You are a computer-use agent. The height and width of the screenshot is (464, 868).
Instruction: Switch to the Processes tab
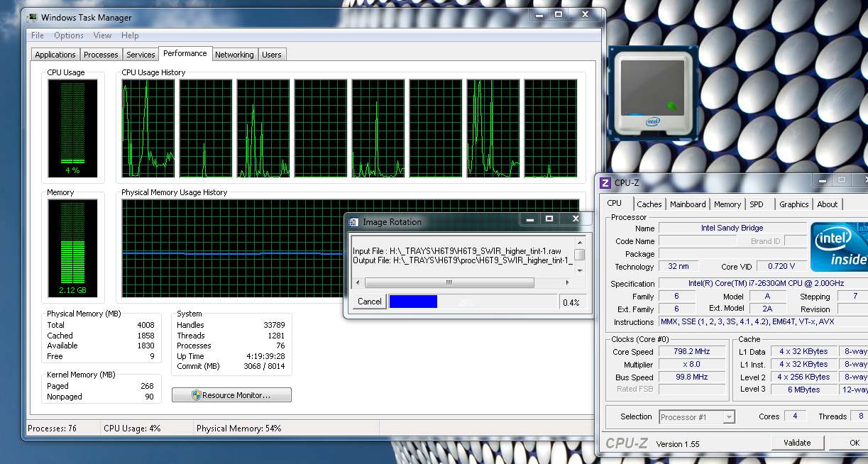click(101, 55)
